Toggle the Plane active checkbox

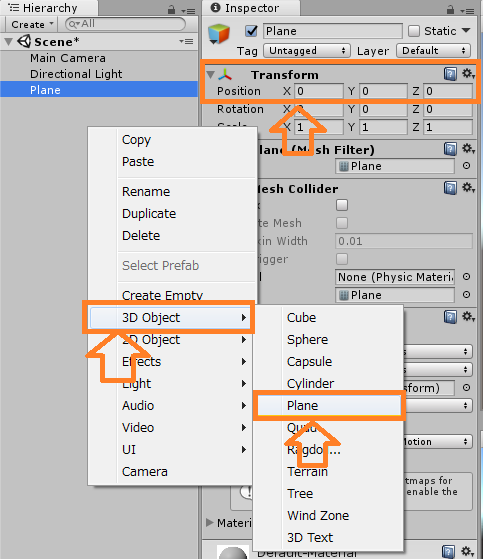point(251,31)
